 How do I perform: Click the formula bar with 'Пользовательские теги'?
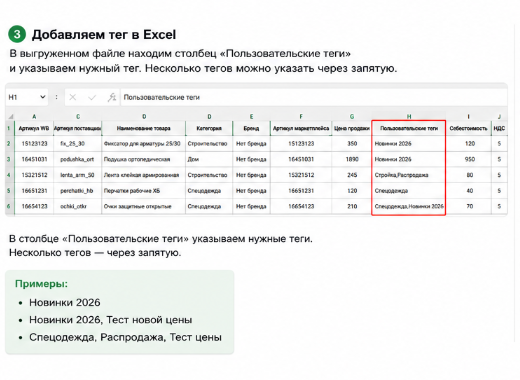click(313, 97)
